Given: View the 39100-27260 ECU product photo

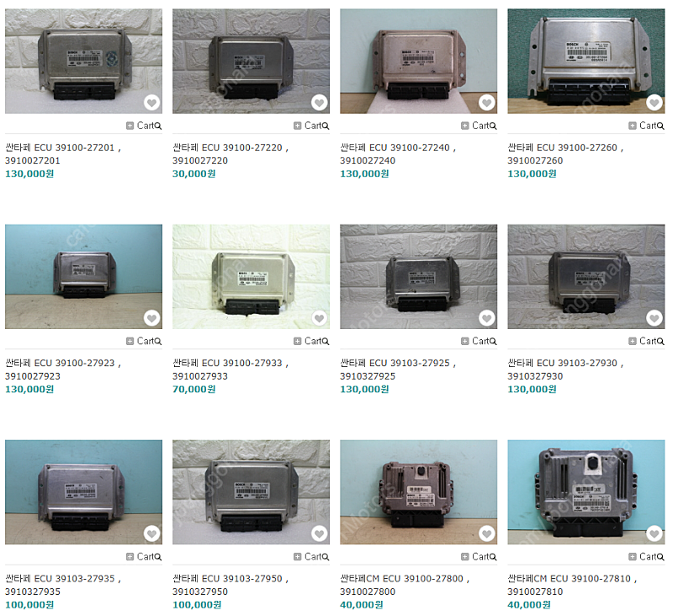Looking at the screenshot, I should tap(586, 61).
